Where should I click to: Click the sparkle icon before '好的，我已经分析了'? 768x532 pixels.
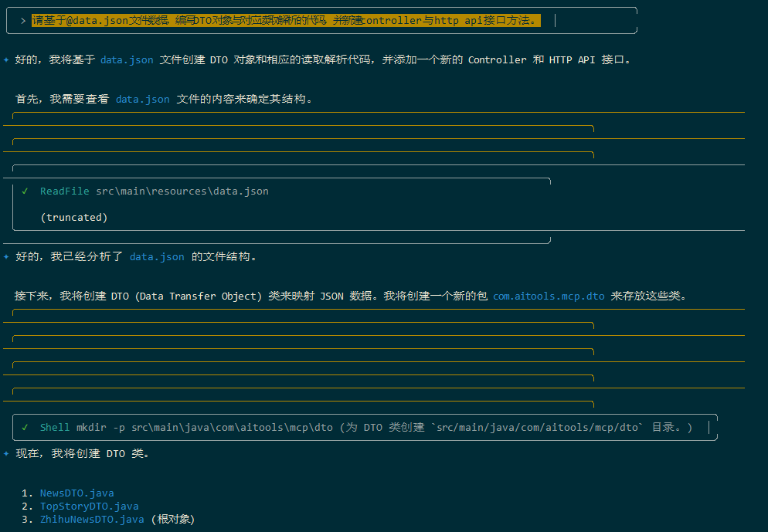point(6,256)
